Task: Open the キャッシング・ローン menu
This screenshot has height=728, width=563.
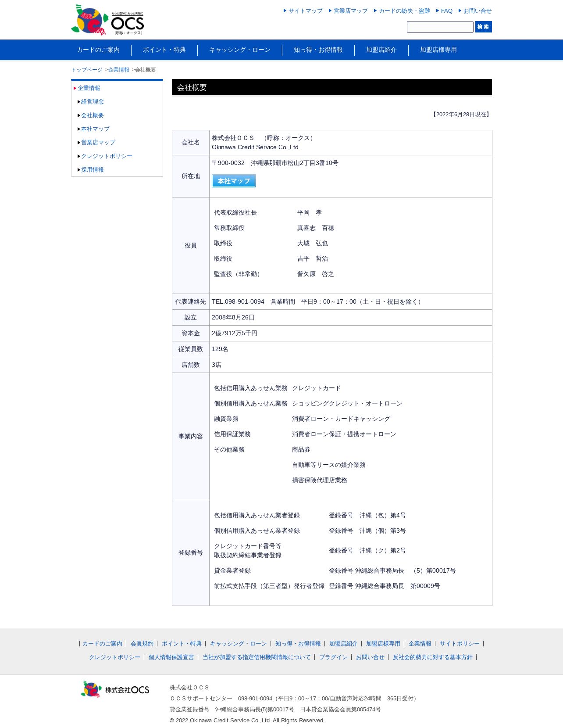Action: [240, 50]
